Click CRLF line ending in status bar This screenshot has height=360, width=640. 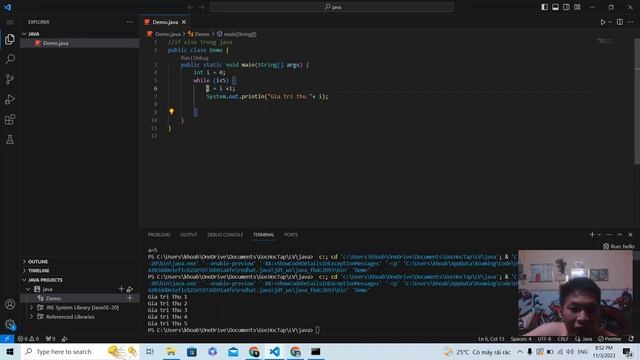[x=563, y=339]
